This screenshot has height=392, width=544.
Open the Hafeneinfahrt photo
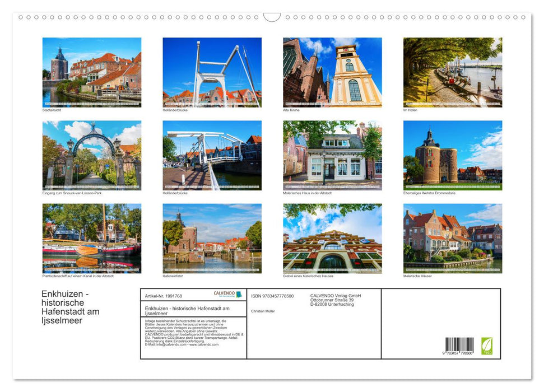point(212,239)
